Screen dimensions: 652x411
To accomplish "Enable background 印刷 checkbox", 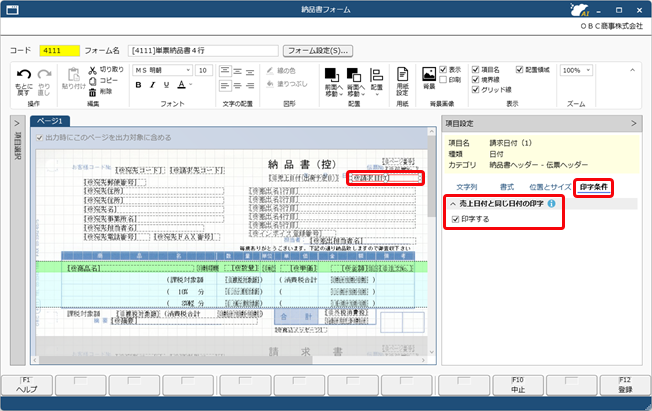I will click(x=443, y=79).
